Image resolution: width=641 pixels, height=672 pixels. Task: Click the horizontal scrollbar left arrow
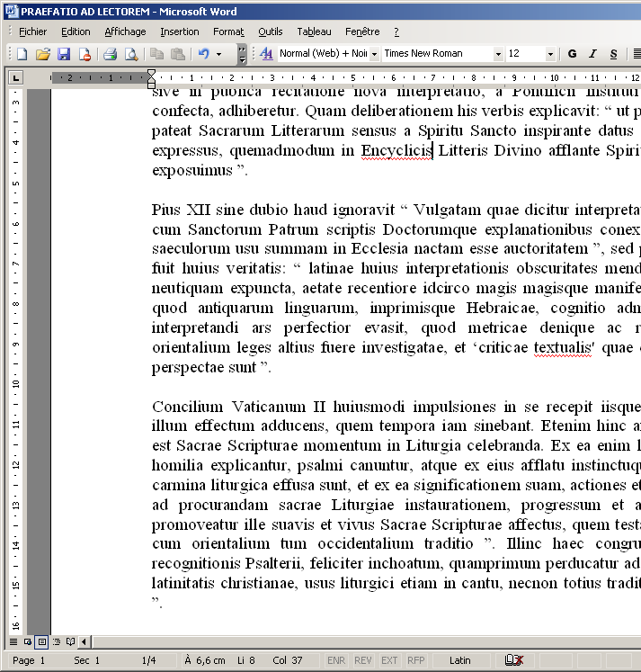click(x=84, y=641)
